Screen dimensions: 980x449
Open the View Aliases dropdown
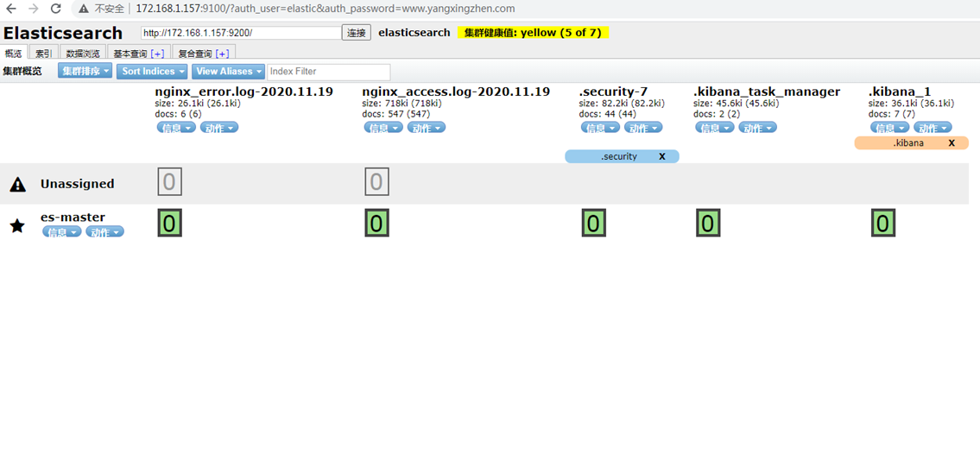(x=228, y=72)
